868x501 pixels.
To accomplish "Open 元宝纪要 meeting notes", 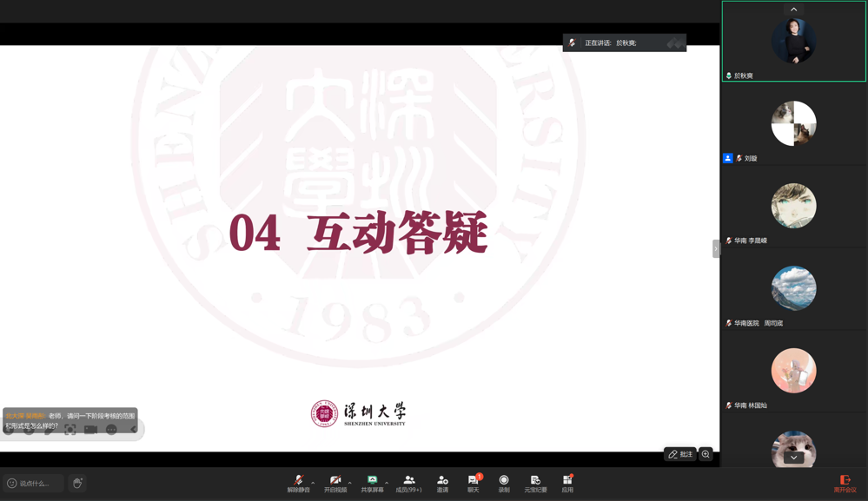I will (x=535, y=483).
